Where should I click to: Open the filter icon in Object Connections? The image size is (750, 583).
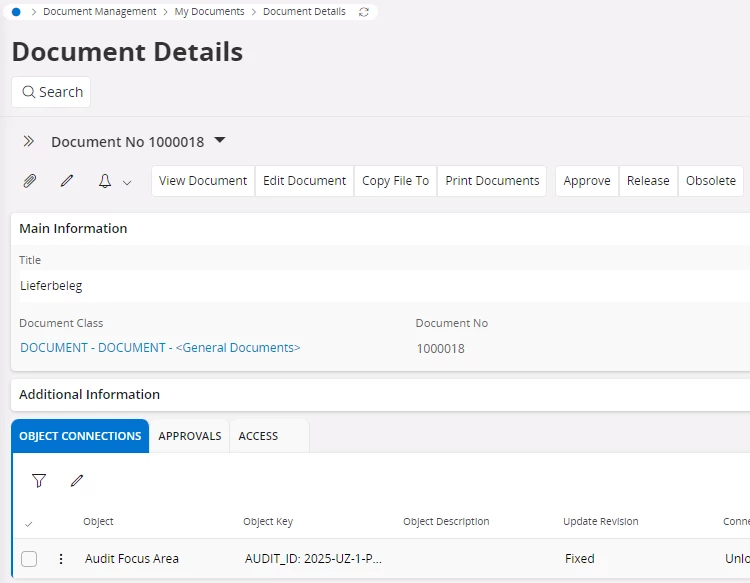point(39,481)
